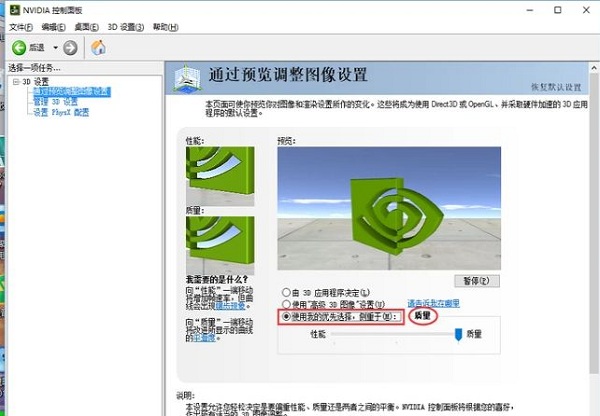
Task: Minimize the NVIDIA control panel window
Action: [x=530, y=10]
